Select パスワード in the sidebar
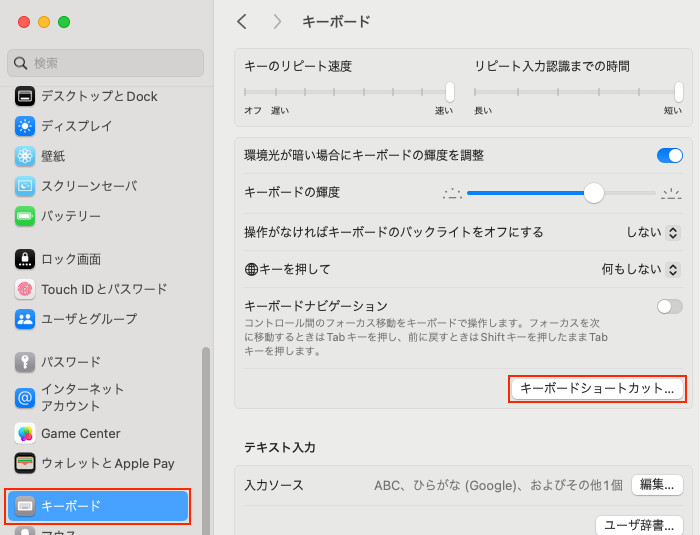 (70, 362)
